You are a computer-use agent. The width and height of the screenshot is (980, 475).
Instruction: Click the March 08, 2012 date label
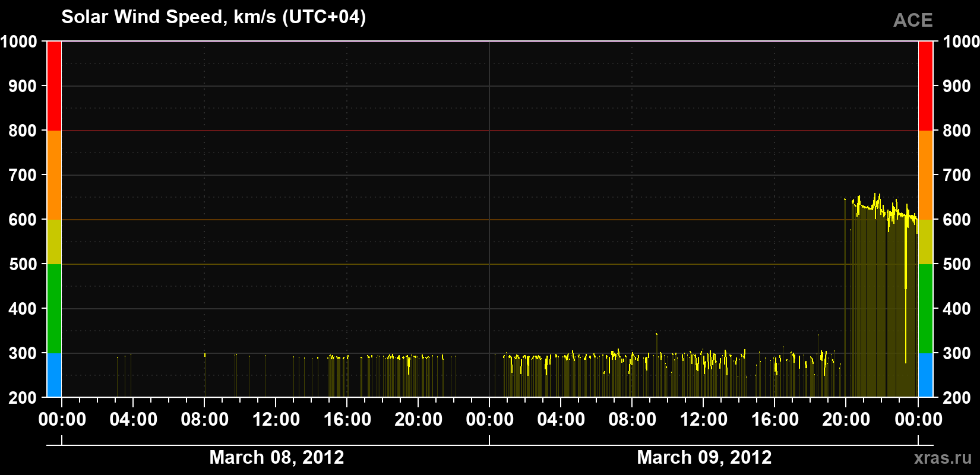277,457
